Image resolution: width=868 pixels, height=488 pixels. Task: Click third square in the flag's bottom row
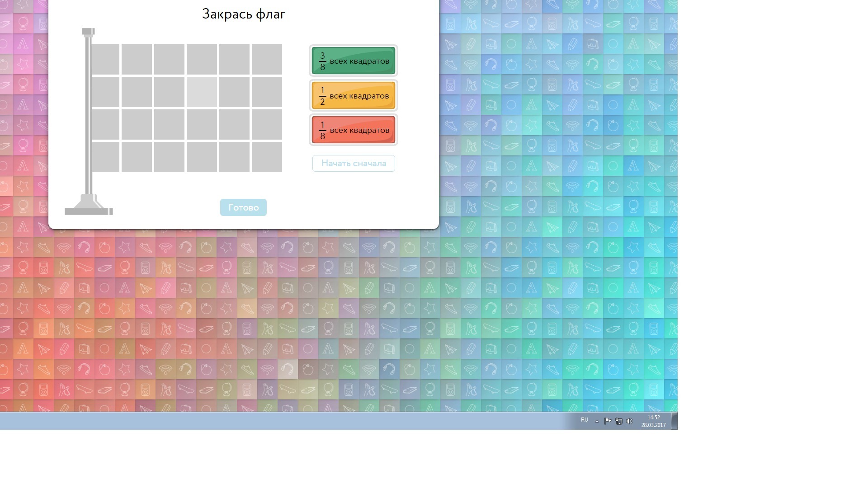click(x=169, y=157)
